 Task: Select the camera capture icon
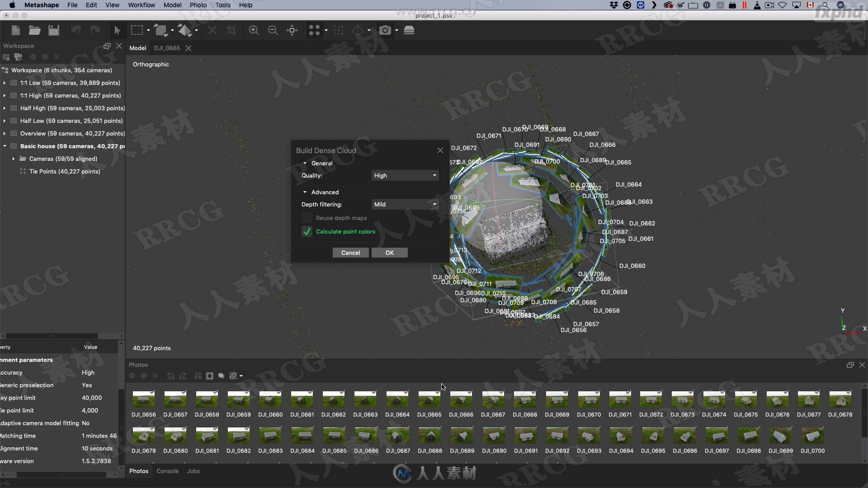coord(386,31)
